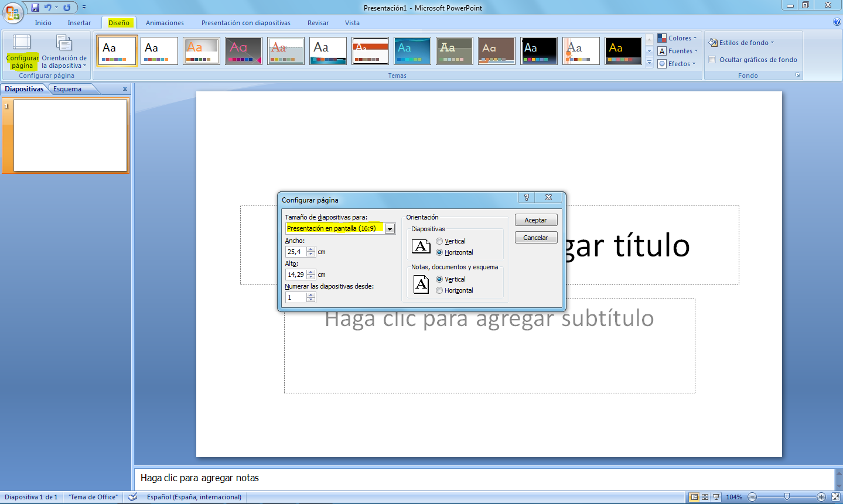Viewport: 843px width, 504px height.
Task: Save with the floppy disk icon
Action: pyautogui.click(x=35, y=8)
